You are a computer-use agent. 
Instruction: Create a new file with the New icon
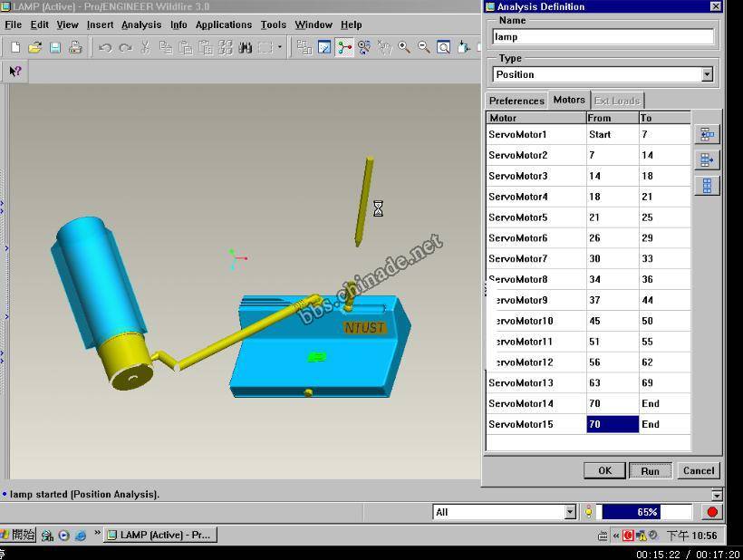[15, 47]
